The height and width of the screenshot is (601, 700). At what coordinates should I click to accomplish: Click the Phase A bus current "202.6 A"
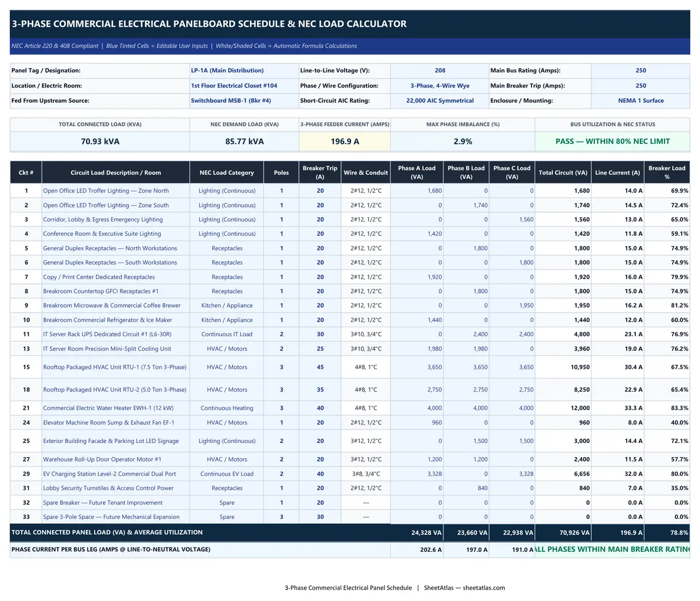(x=417, y=550)
